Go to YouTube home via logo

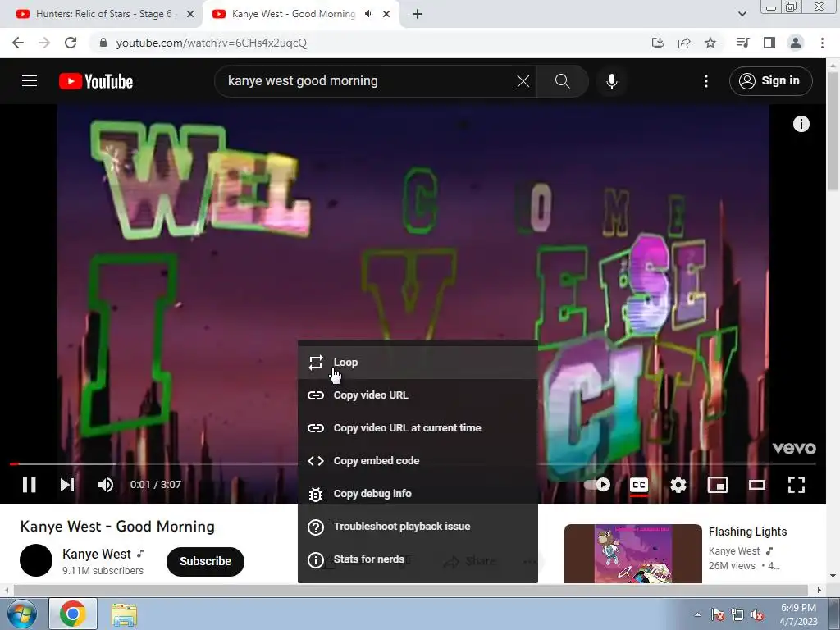pyautogui.click(x=96, y=81)
